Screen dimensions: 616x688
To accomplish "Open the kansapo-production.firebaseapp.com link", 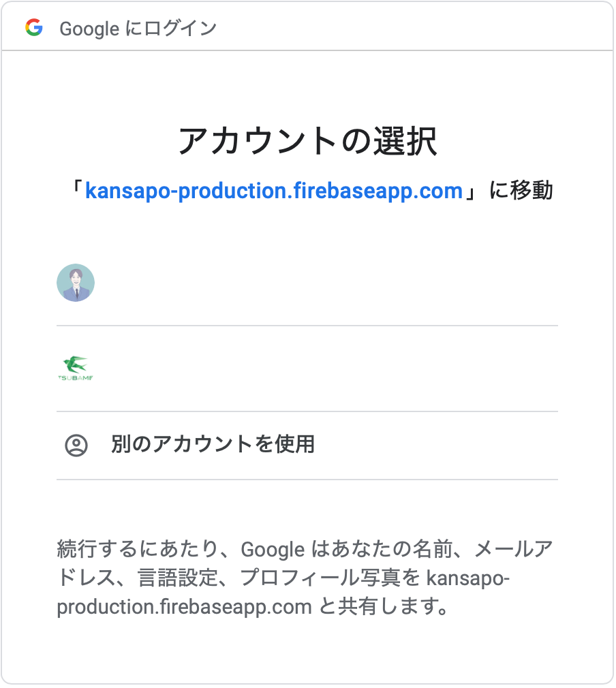I will [274, 191].
